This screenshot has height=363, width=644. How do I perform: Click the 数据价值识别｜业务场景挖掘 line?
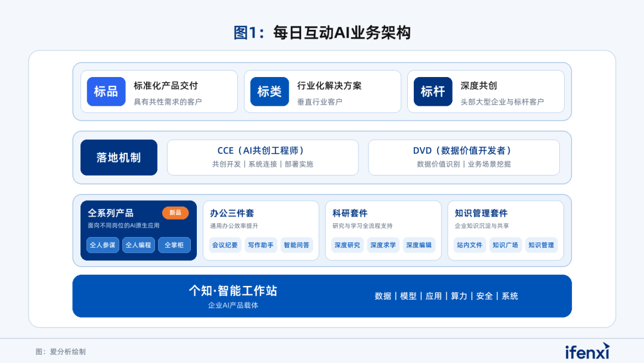click(464, 164)
